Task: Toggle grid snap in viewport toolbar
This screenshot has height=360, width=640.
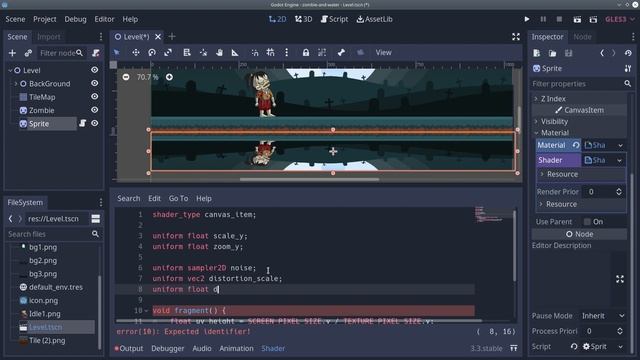Action: pos(270,52)
